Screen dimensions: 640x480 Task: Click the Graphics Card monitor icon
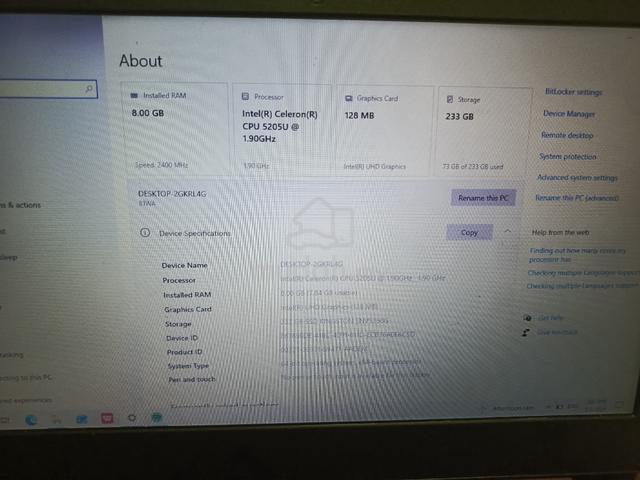tap(349, 98)
